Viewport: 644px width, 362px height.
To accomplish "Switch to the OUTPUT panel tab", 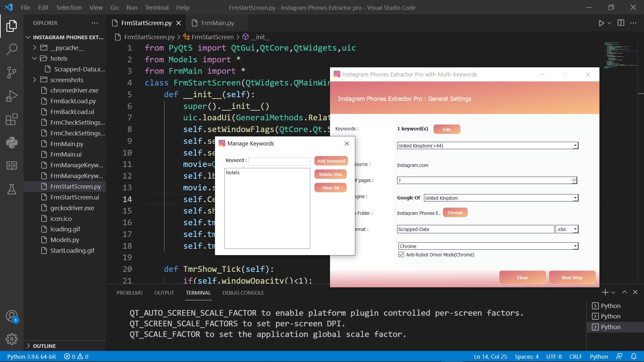I will click(x=164, y=293).
